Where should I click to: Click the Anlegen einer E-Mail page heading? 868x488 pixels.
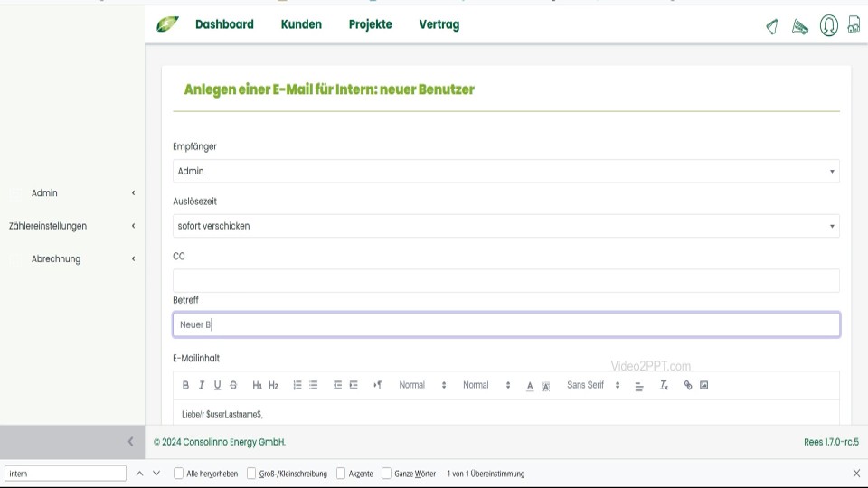click(x=329, y=89)
